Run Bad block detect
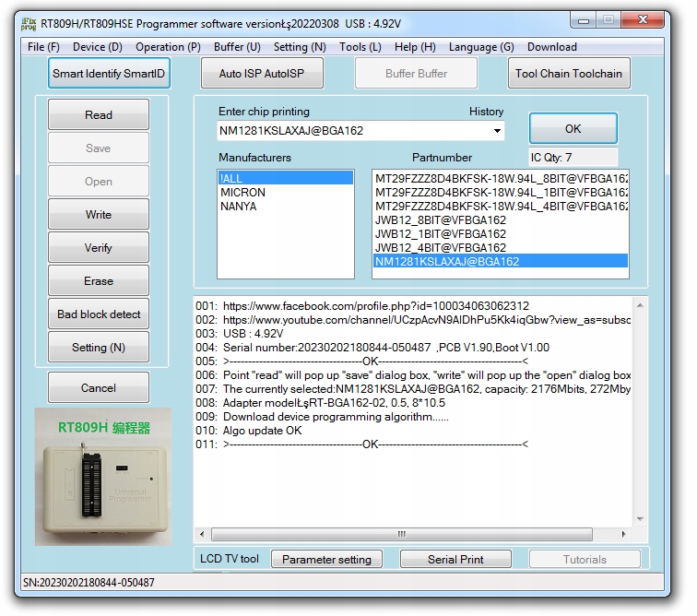This screenshot has height=616, width=697. (x=99, y=314)
